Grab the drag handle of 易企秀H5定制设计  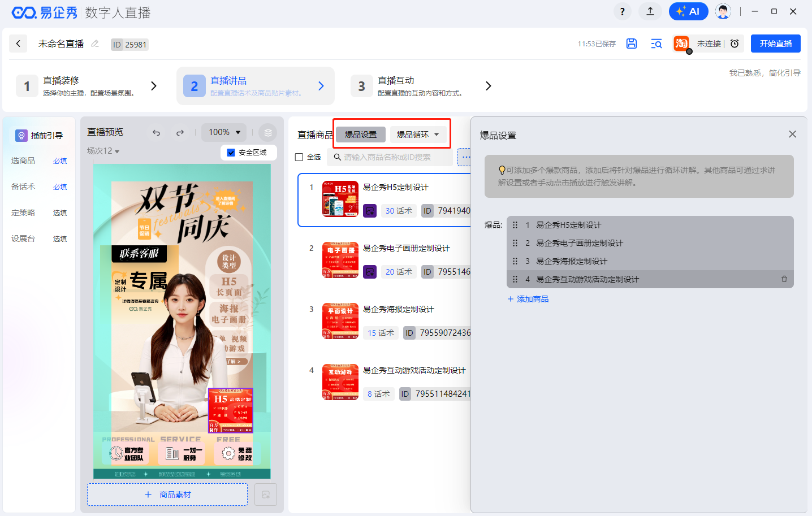click(x=515, y=225)
